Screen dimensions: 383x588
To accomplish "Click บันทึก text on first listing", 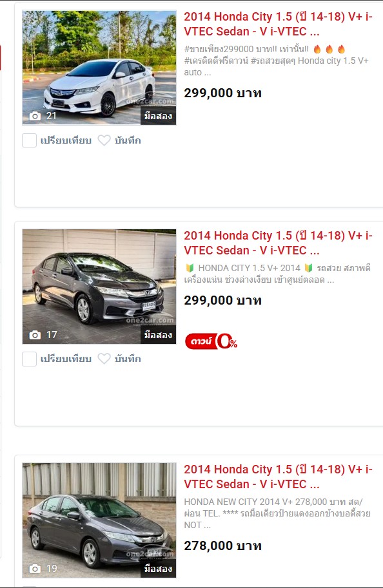I will click(x=128, y=140).
